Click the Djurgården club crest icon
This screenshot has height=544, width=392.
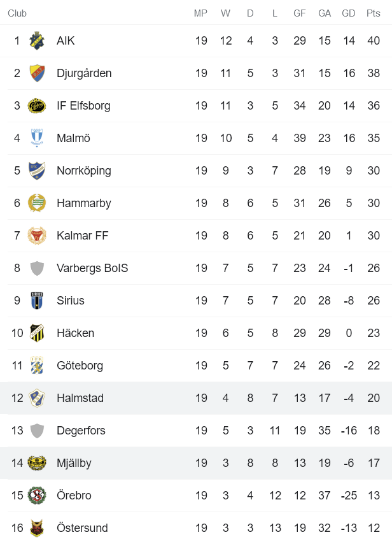pos(37,73)
